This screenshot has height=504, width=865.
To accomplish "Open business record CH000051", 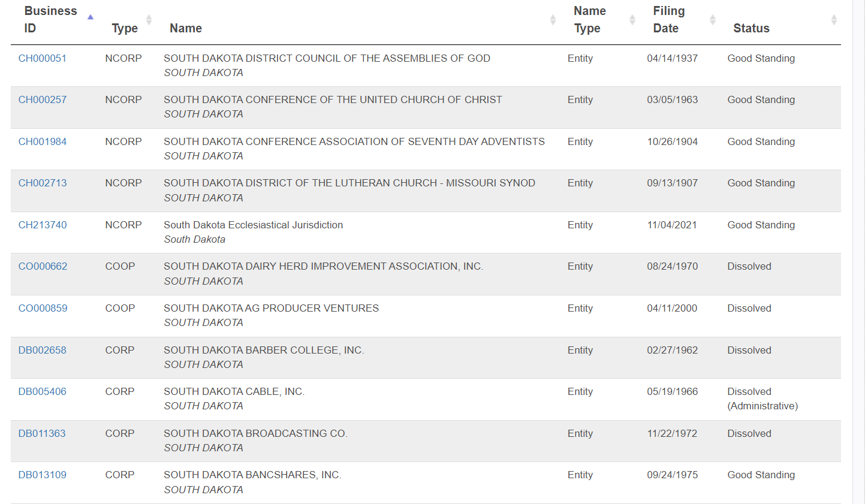I will (x=43, y=58).
